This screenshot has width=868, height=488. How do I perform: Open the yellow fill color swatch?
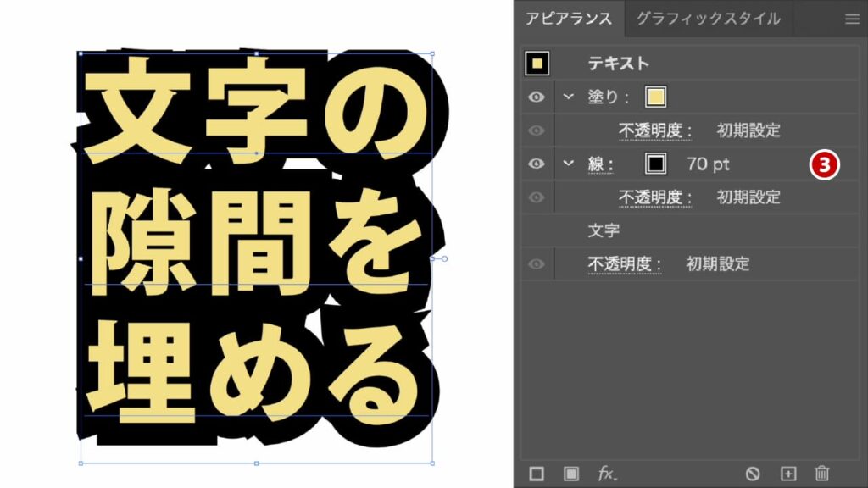click(x=655, y=97)
